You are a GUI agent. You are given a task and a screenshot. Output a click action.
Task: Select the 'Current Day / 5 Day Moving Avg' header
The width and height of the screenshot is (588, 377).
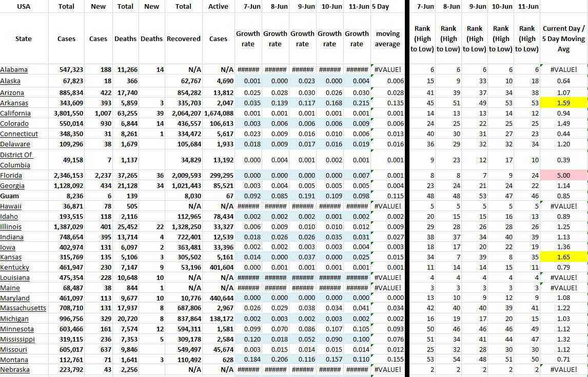(x=563, y=36)
